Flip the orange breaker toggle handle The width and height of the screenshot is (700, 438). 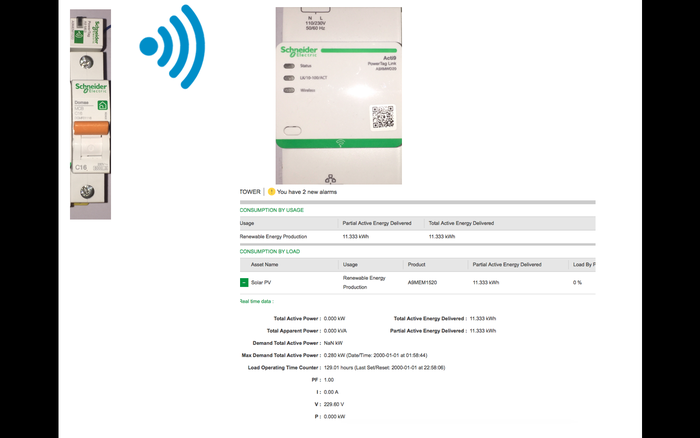coord(91,128)
